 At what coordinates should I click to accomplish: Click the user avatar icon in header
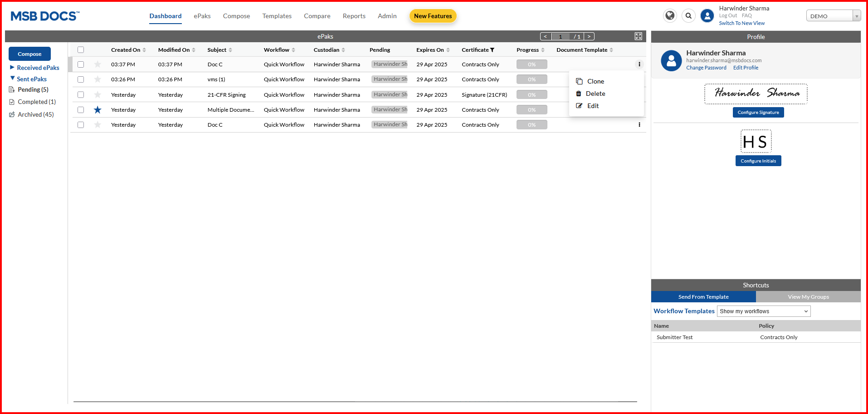(x=707, y=16)
